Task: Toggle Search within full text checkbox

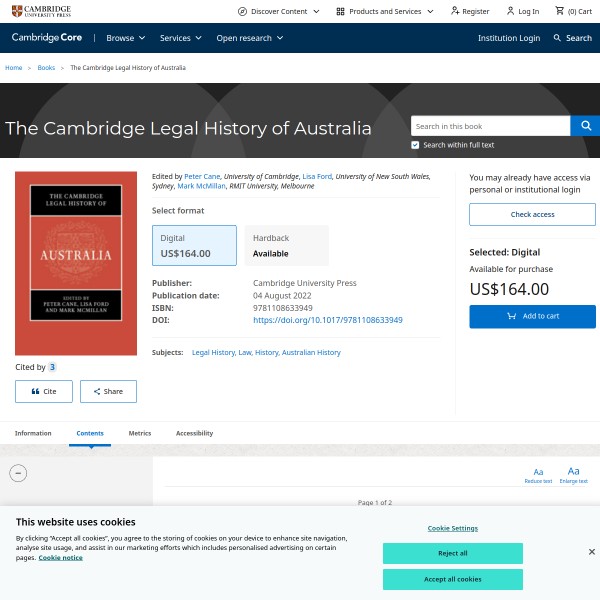Action: pos(415,145)
